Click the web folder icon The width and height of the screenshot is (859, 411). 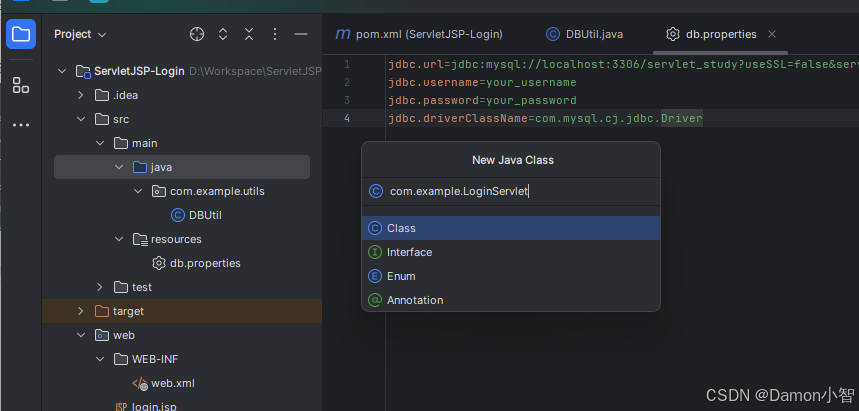click(102, 335)
